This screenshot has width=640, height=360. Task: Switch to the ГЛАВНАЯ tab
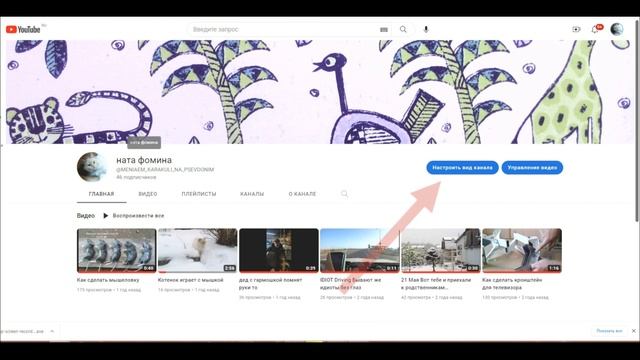tap(101, 194)
